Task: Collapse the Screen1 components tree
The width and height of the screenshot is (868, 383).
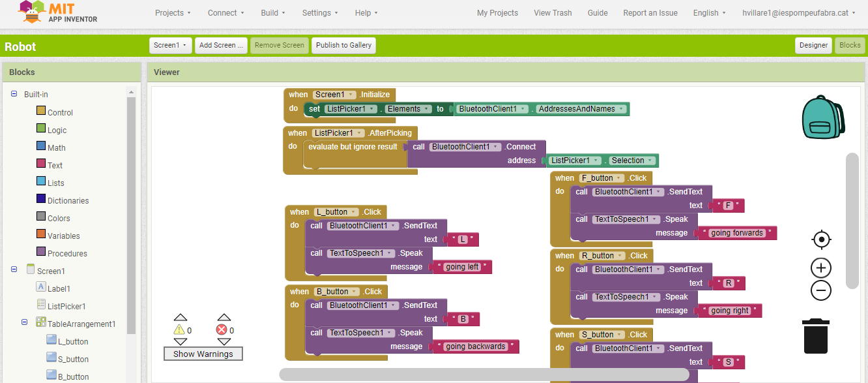Action: 14,270
